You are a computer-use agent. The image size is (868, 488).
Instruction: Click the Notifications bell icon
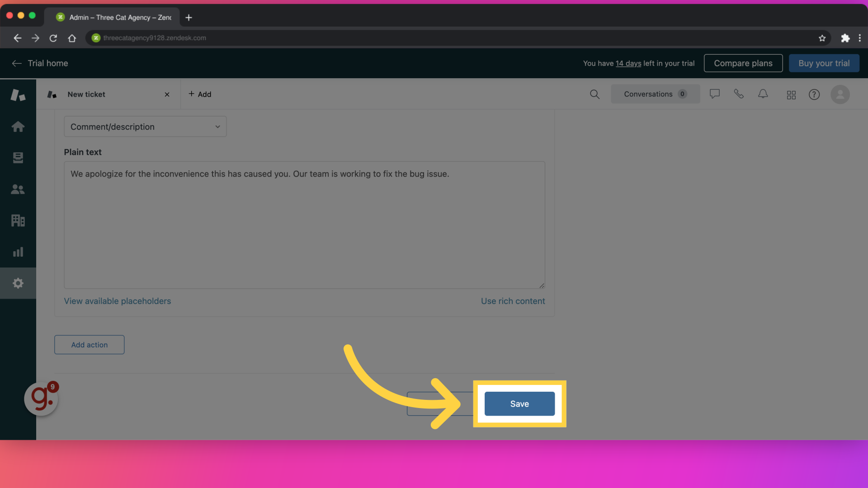(x=763, y=94)
